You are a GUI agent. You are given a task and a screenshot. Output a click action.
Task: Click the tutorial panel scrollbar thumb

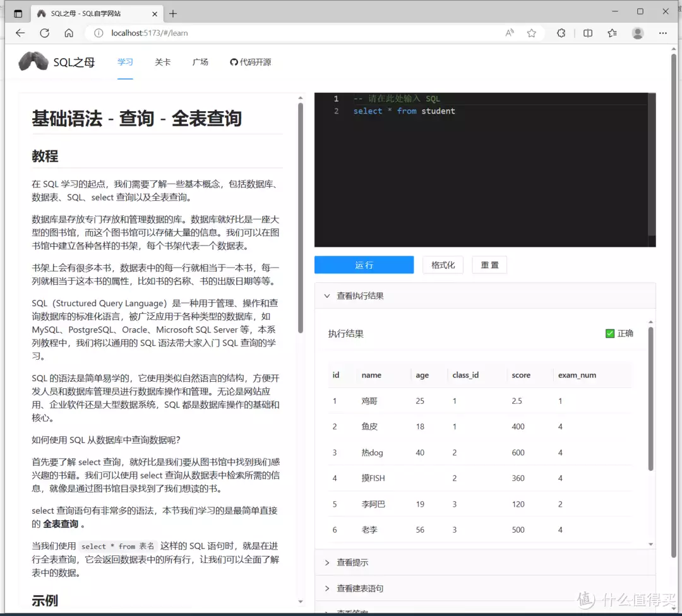[300, 217]
